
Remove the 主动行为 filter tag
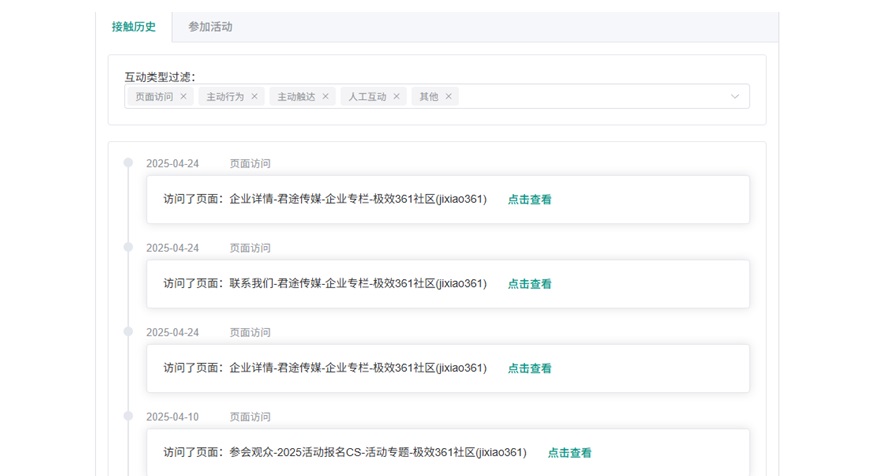point(255,96)
